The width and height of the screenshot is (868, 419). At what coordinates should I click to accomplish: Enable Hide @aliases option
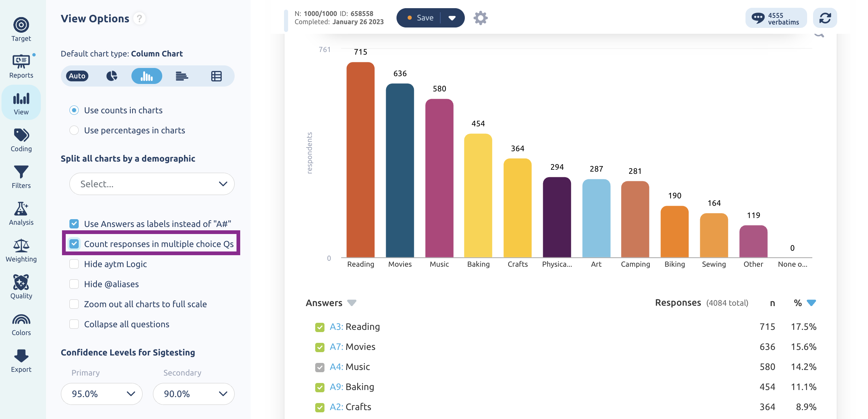click(74, 284)
